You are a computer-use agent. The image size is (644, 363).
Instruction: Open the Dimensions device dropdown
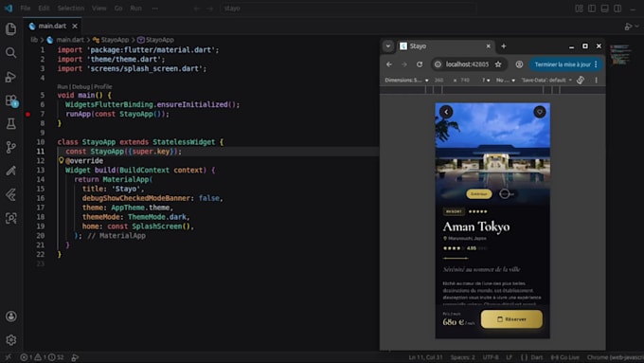tap(406, 81)
